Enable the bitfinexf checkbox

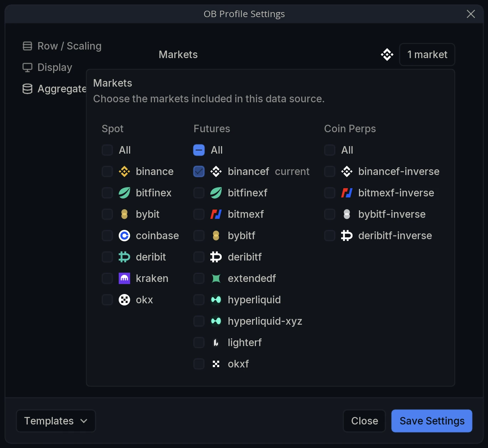[x=199, y=193]
